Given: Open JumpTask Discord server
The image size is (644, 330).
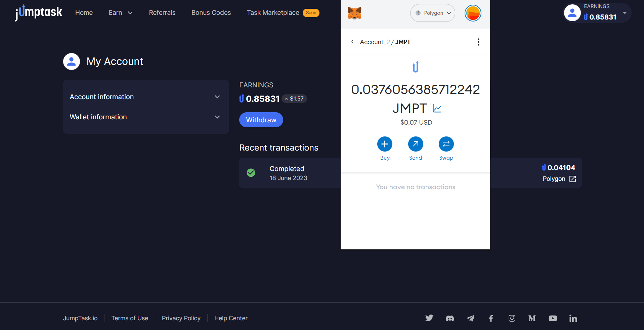Looking at the screenshot, I should 450,318.
